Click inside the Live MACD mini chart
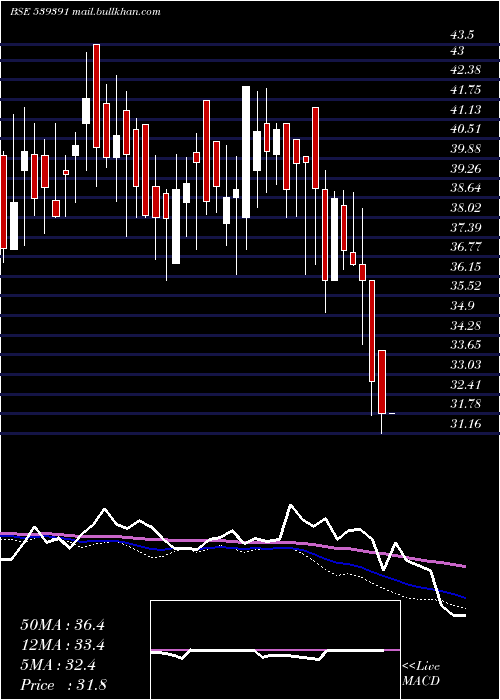 [275, 650]
